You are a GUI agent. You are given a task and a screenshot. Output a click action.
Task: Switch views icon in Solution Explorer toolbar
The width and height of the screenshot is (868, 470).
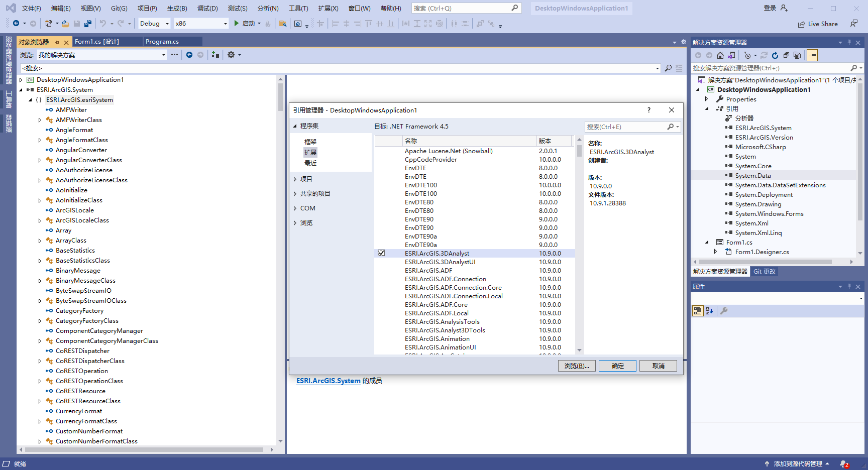pyautogui.click(x=731, y=55)
